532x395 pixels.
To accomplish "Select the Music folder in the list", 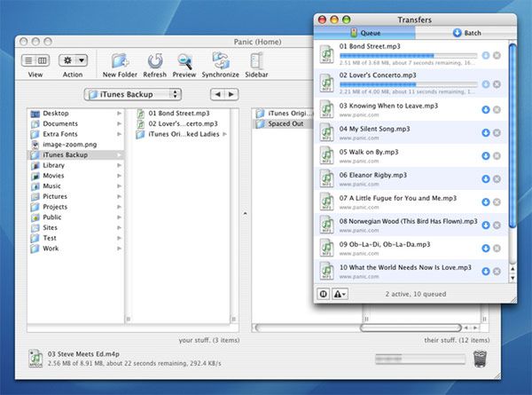I will point(52,186).
